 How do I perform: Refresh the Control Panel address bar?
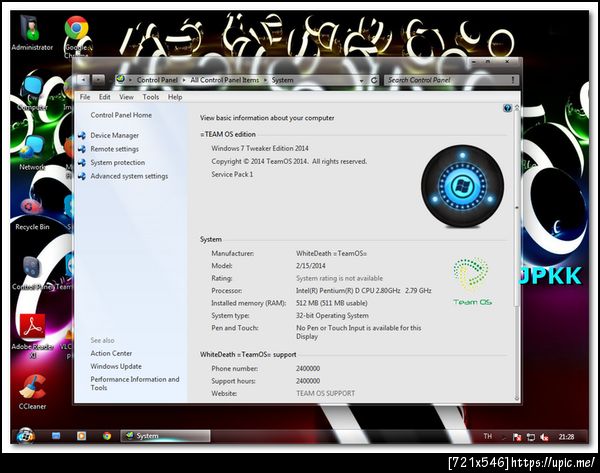pos(374,80)
